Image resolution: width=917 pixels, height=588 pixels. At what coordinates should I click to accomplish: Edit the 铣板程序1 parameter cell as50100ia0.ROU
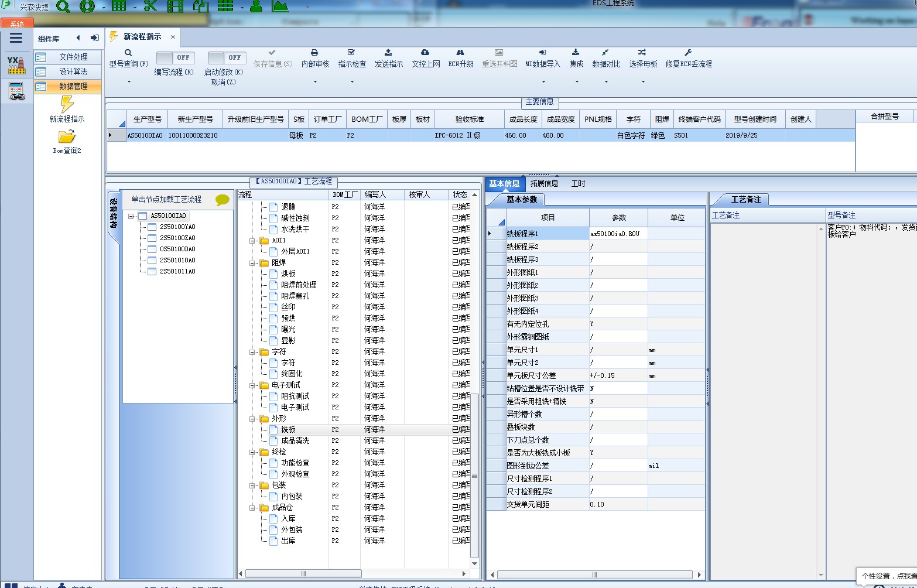point(618,234)
